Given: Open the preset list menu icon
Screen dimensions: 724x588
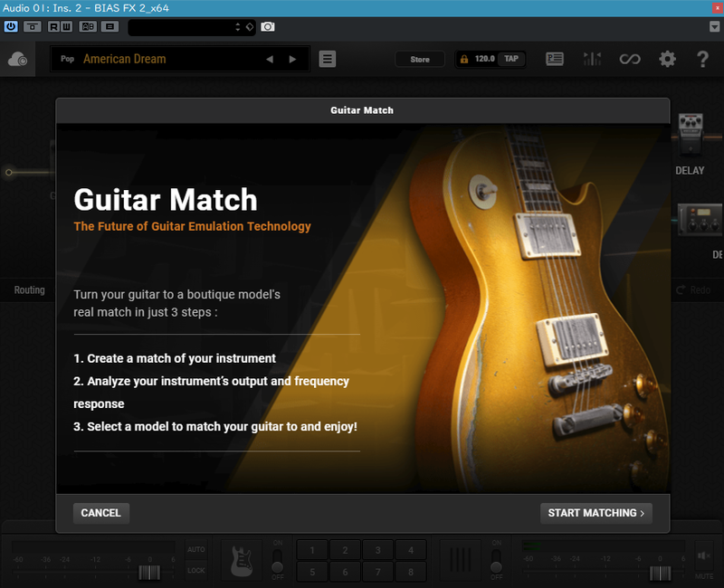Looking at the screenshot, I should pos(328,59).
